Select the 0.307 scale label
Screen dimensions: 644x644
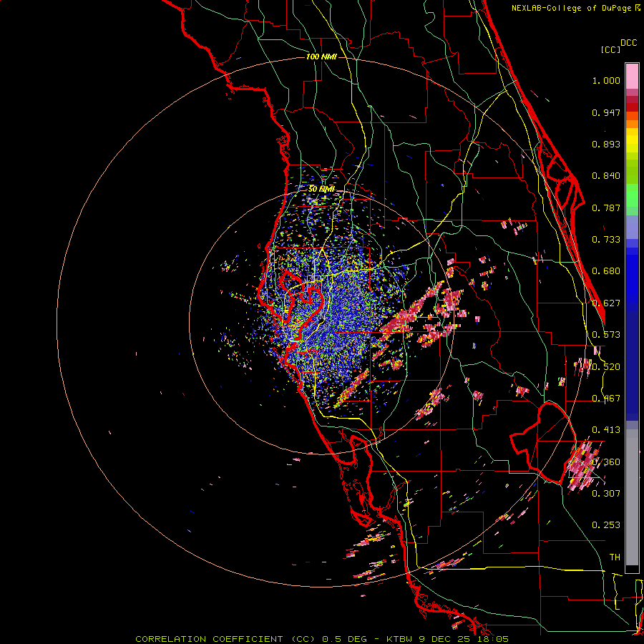[x=606, y=493]
